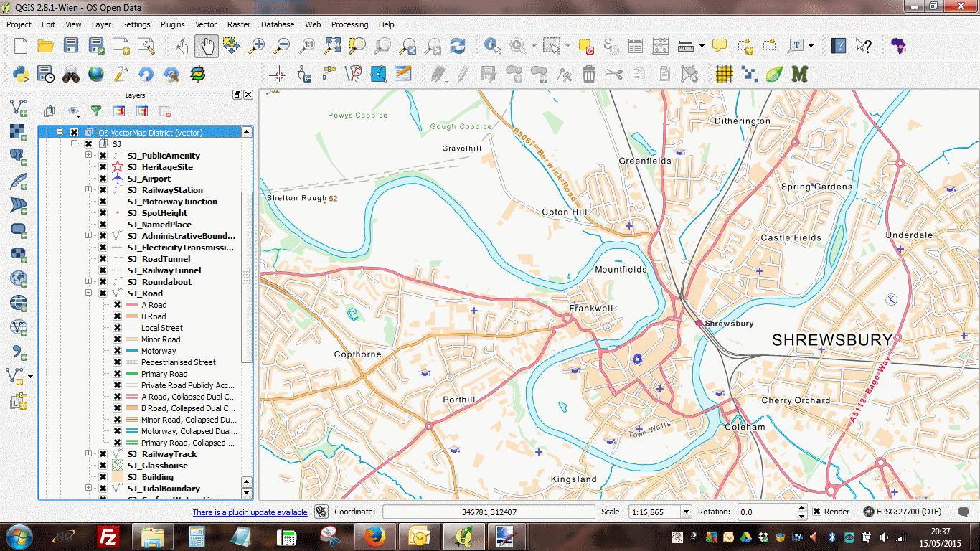Uncheck the Motorway category checkbox
980x551 pixels.
[117, 351]
